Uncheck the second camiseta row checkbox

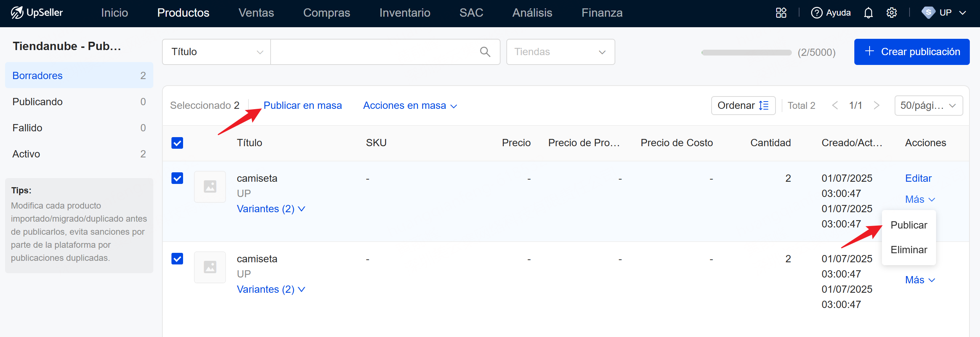pyautogui.click(x=177, y=259)
